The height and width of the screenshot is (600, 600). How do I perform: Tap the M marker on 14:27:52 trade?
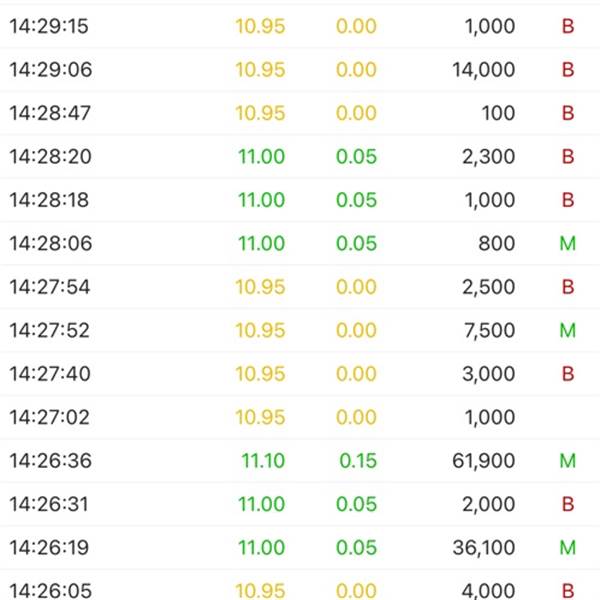click(567, 330)
